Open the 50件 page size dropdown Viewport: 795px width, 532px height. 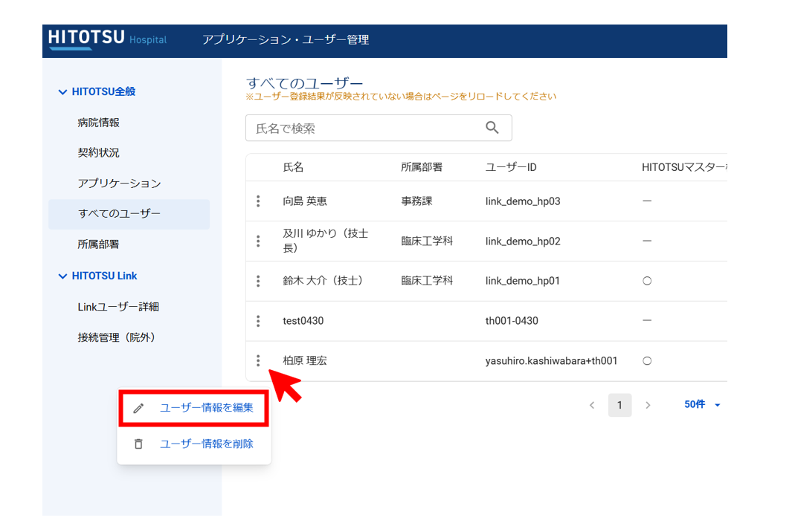702,404
